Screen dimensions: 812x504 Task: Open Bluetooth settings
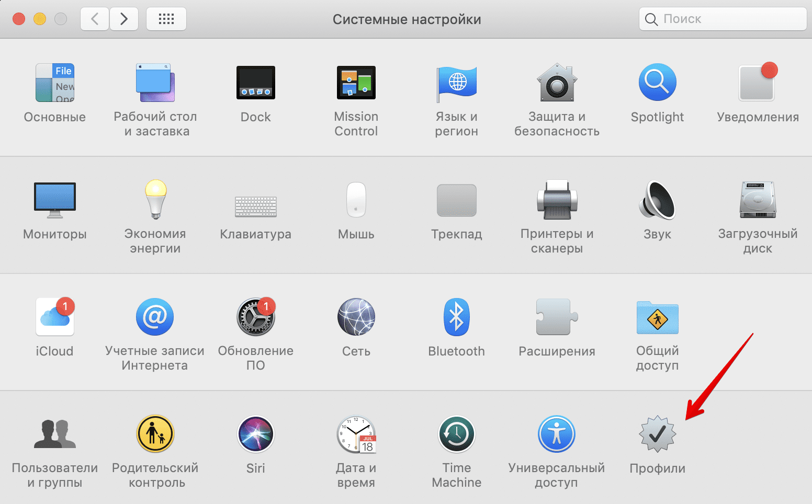(456, 317)
